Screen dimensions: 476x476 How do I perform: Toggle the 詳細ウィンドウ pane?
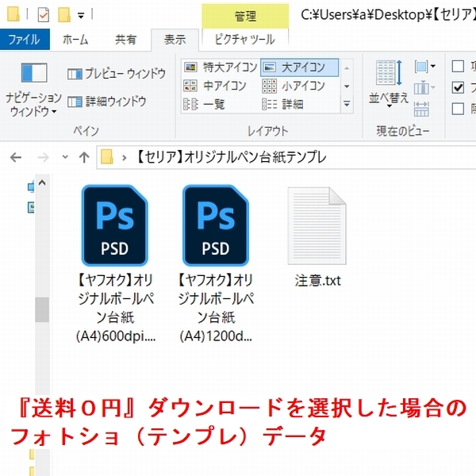pos(107,101)
